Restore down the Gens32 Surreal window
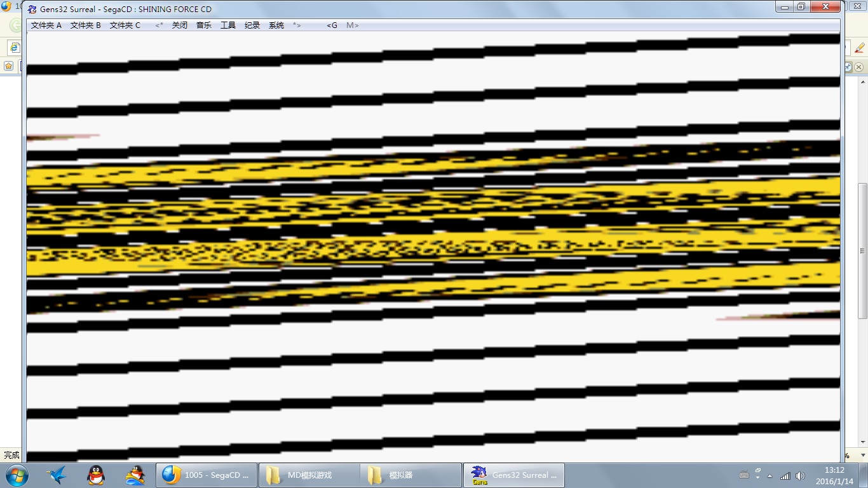The width and height of the screenshot is (868, 488). [801, 7]
